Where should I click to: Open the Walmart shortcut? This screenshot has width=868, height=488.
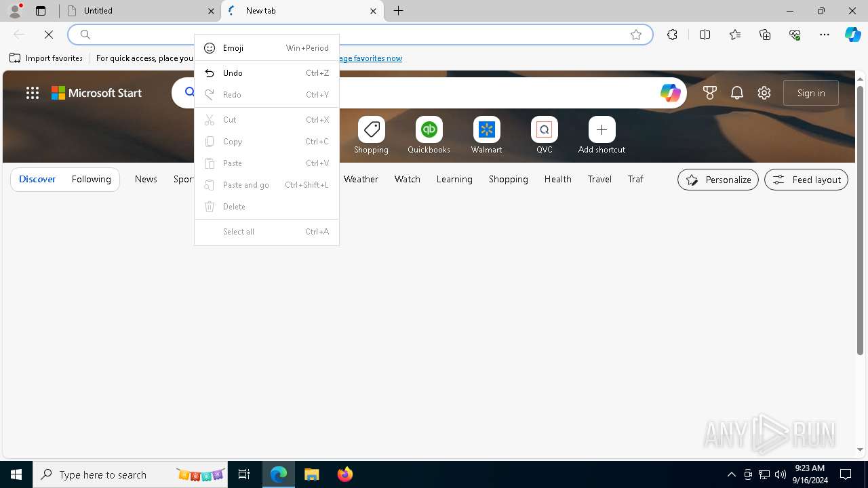(x=486, y=135)
